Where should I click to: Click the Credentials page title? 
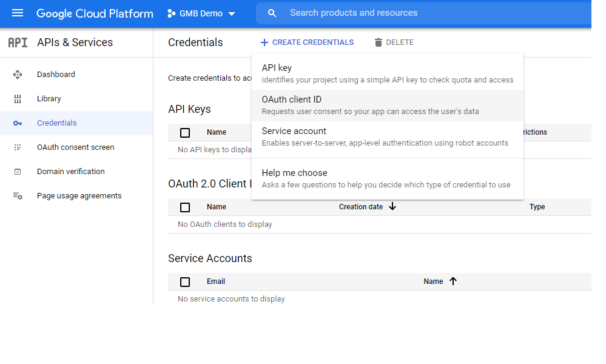click(x=195, y=42)
